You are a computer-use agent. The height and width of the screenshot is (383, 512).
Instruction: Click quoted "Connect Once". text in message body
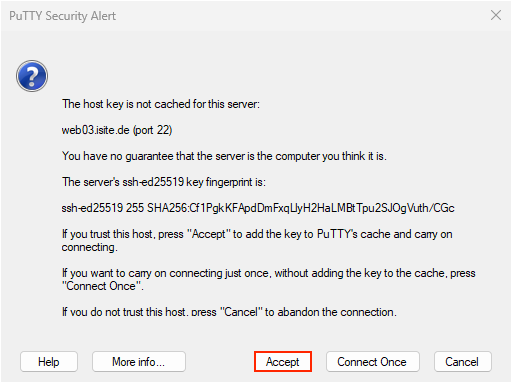[103, 286]
